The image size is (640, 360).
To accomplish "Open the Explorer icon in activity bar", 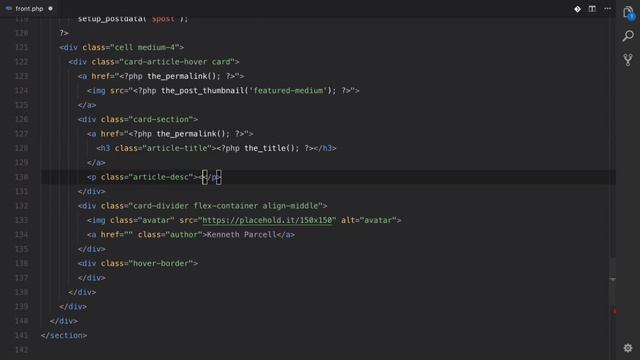I will [628, 13].
